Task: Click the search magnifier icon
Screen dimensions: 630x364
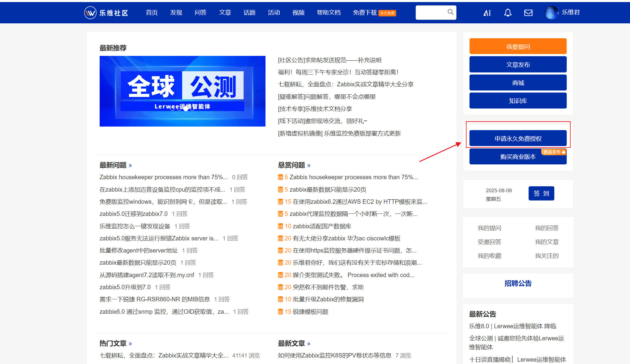Action: point(450,12)
